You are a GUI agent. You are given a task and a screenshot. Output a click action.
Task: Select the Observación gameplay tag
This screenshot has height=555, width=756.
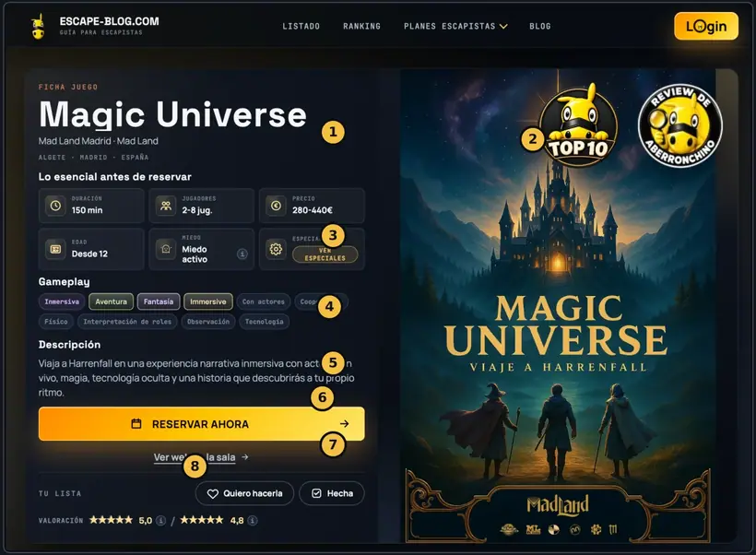pyautogui.click(x=208, y=321)
